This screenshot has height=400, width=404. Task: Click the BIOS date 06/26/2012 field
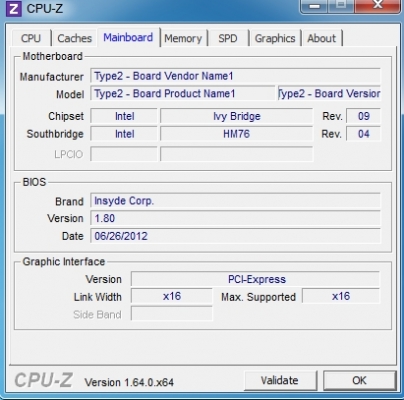[235, 236]
